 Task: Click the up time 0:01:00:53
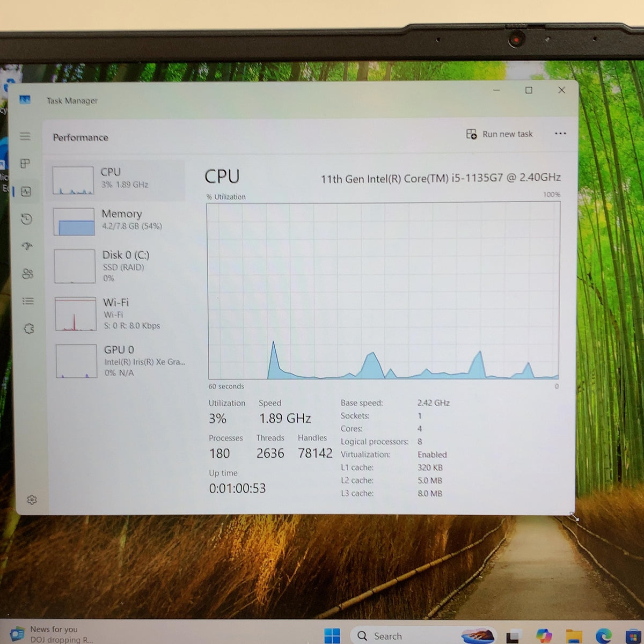click(x=237, y=488)
